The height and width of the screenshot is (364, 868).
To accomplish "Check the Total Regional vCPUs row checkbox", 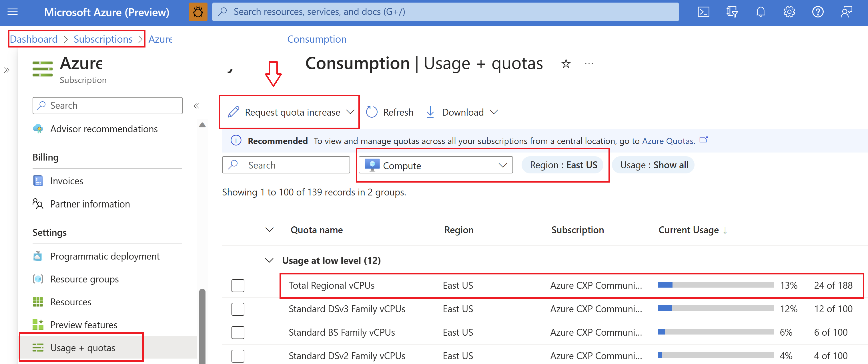I will point(238,286).
